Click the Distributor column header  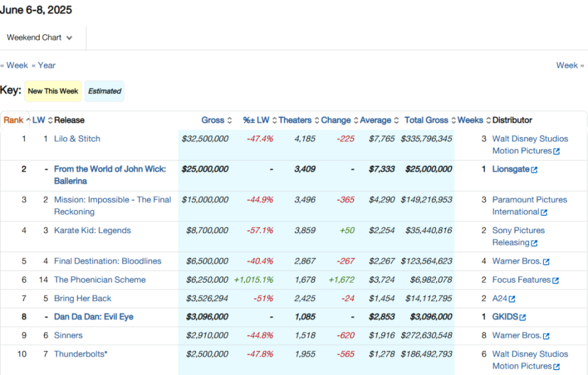click(512, 121)
